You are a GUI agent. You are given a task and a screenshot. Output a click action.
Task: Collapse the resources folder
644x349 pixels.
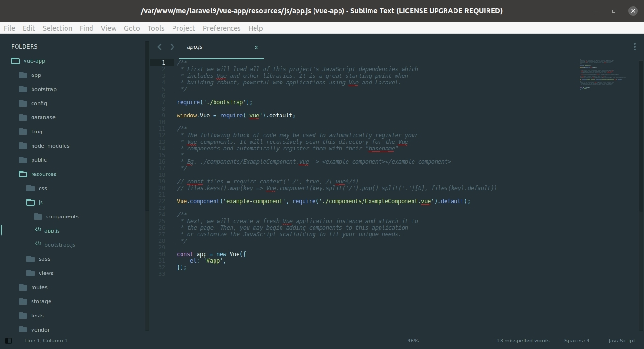43,174
